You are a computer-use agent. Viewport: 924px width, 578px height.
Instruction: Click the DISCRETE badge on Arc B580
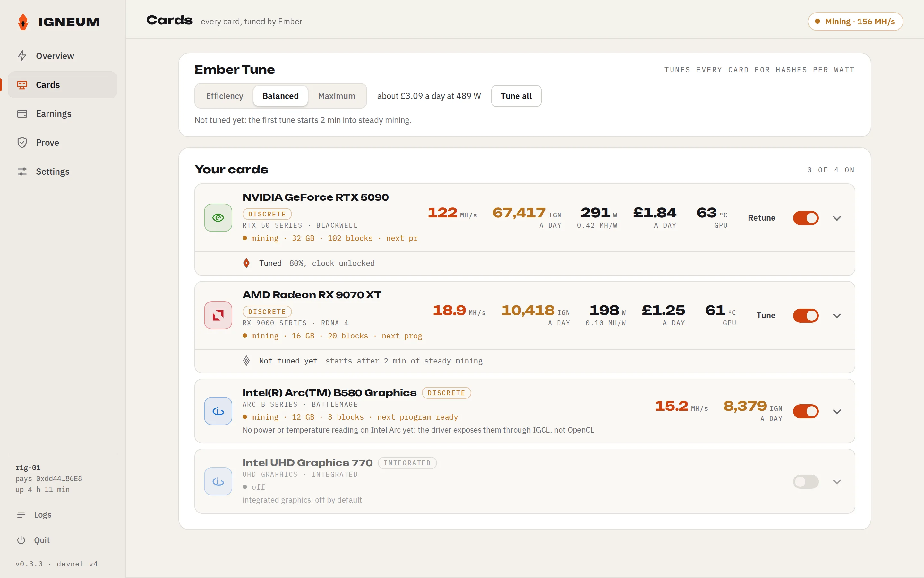tap(446, 393)
